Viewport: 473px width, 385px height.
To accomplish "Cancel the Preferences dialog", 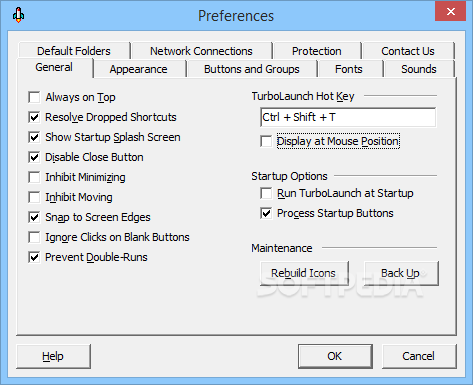I will pos(419,356).
